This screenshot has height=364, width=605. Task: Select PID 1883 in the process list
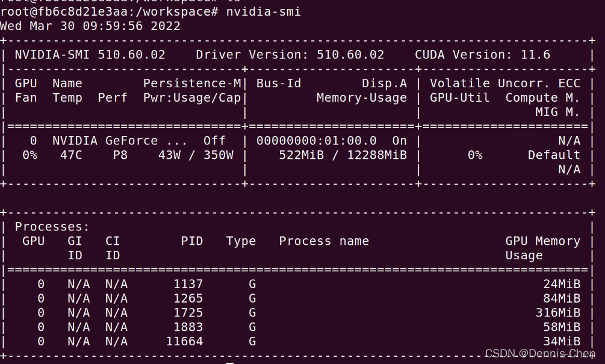(188, 327)
